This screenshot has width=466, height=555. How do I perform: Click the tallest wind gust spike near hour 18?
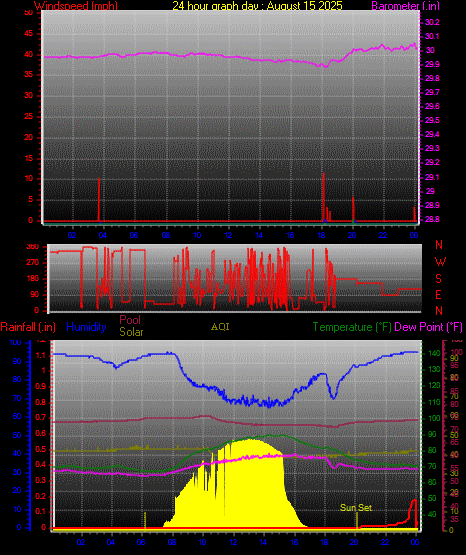coord(323,196)
